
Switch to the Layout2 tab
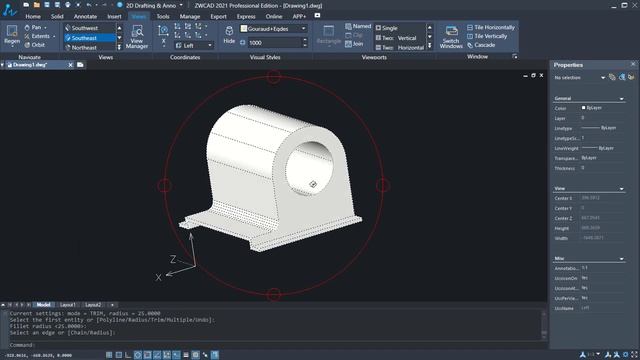(x=93, y=305)
